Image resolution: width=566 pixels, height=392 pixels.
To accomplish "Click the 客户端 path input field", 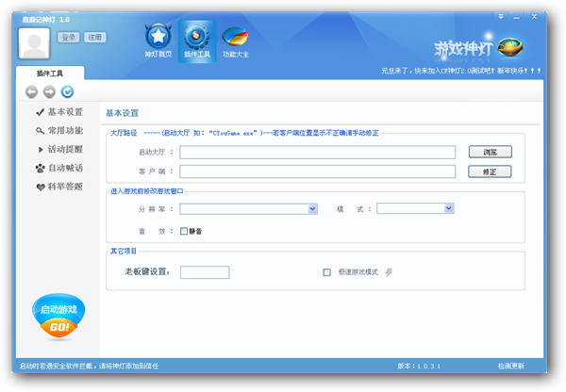I will pos(317,171).
